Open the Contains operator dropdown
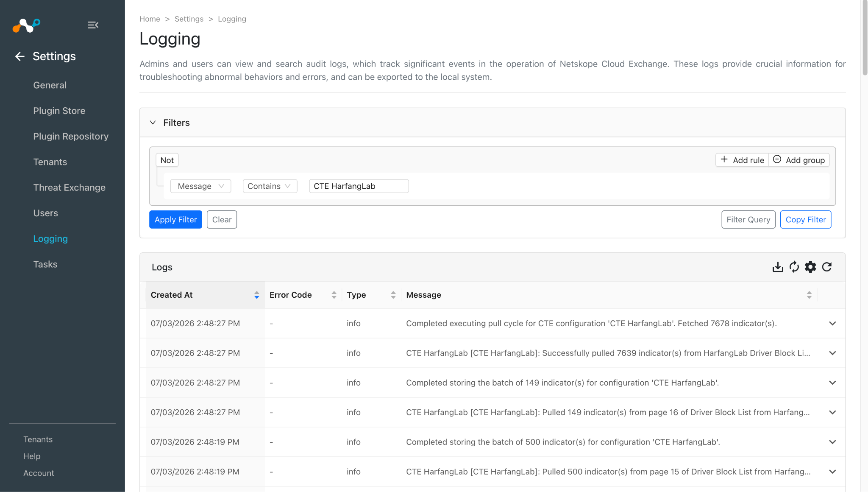 coord(270,186)
